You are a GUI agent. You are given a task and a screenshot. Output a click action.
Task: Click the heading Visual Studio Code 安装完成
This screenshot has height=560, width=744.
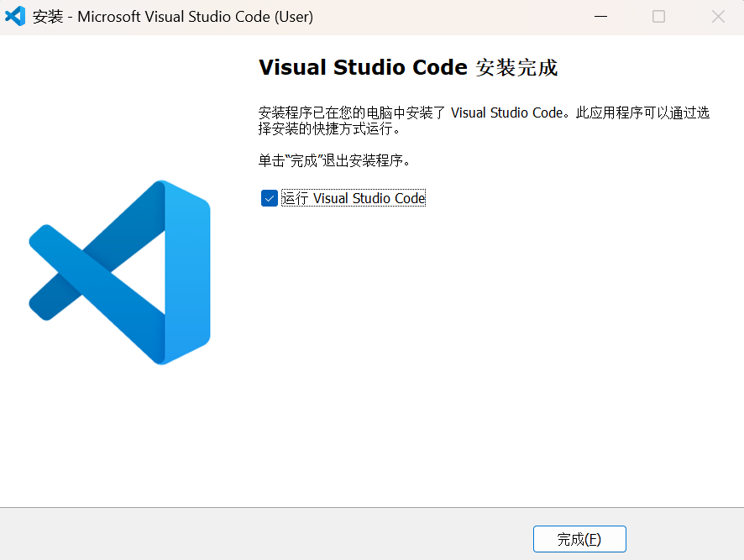click(x=408, y=67)
